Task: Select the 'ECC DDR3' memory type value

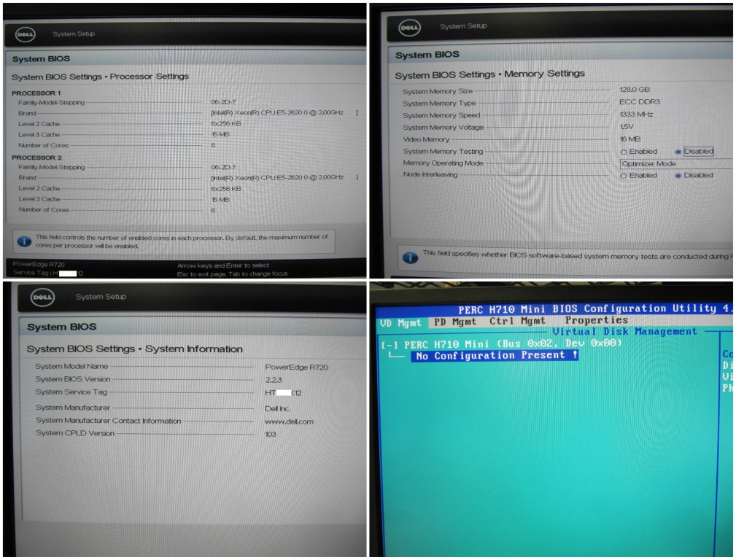Action: tap(639, 102)
